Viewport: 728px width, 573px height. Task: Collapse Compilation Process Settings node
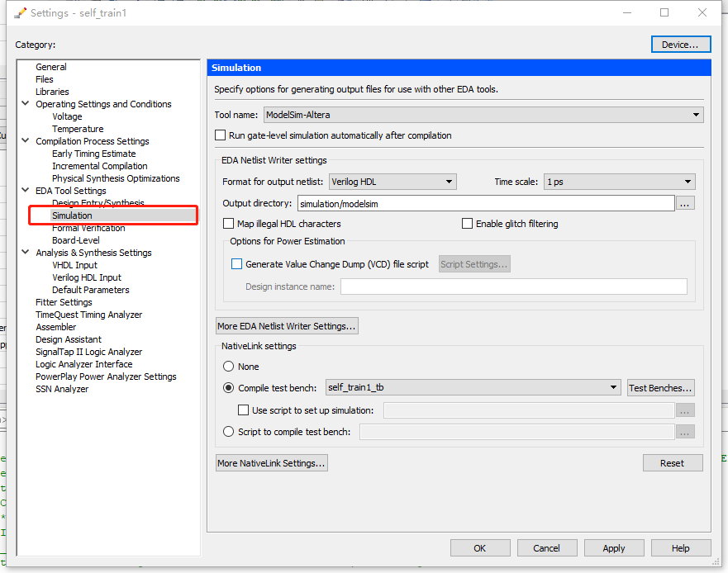[x=26, y=140]
